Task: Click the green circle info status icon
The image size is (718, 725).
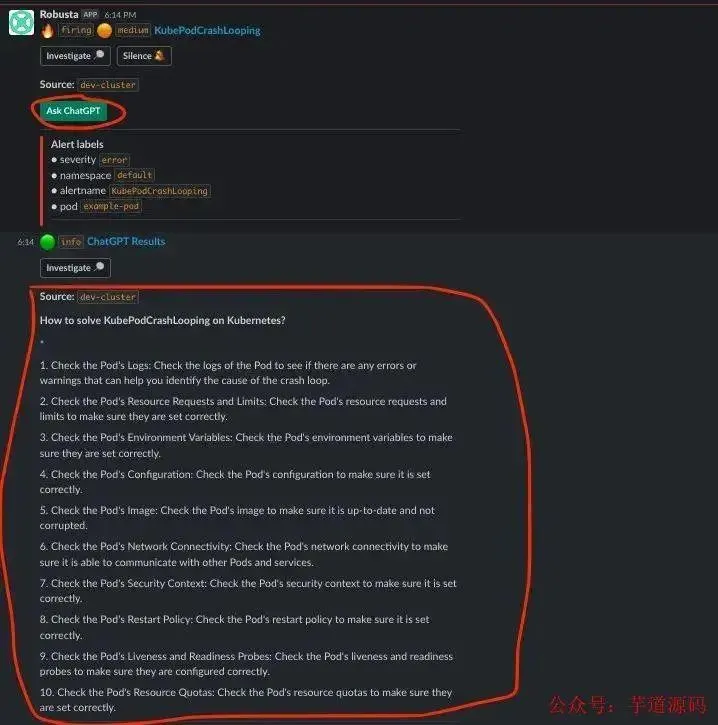Action: point(48,242)
